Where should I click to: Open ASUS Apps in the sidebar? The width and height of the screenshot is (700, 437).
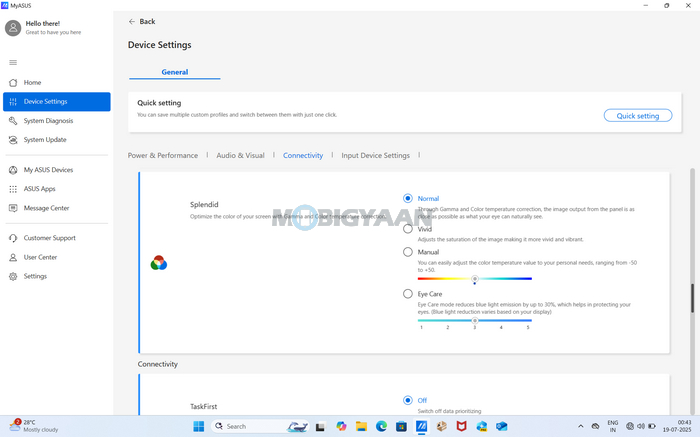[x=57, y=189]
